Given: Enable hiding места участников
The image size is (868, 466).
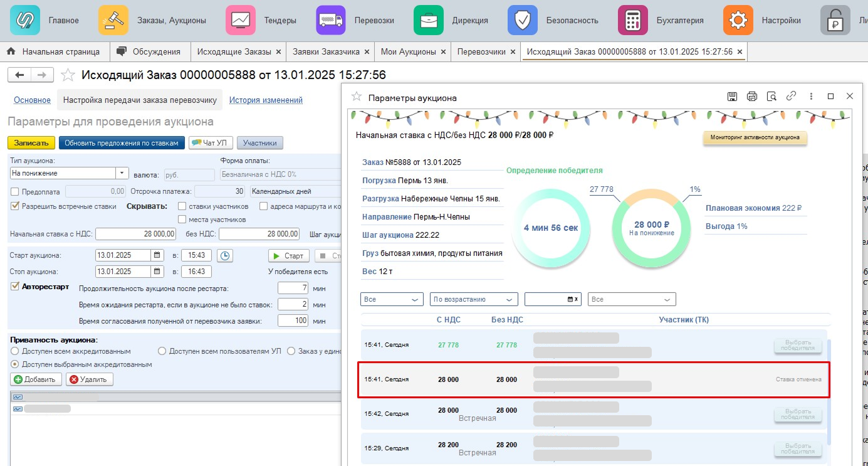Looking at the screenshot, I should (182, 220).
